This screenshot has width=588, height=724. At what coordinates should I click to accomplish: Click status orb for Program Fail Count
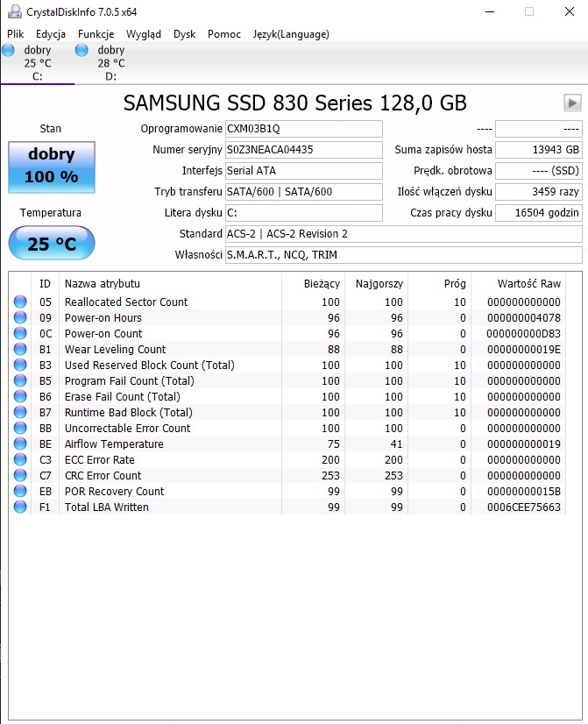coord(20,380)
